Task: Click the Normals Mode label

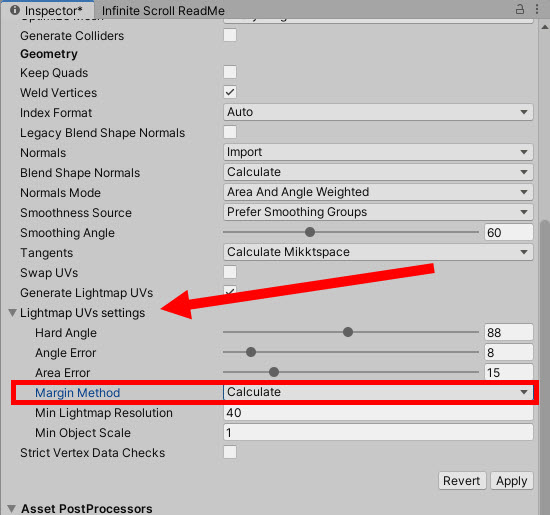Action: coord(60,193)
